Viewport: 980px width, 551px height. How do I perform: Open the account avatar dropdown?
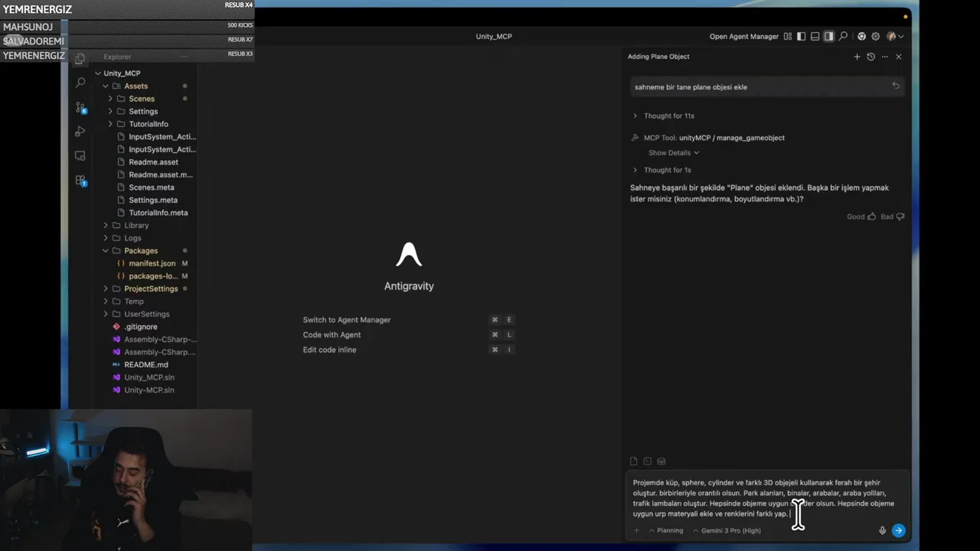point(894,36)
